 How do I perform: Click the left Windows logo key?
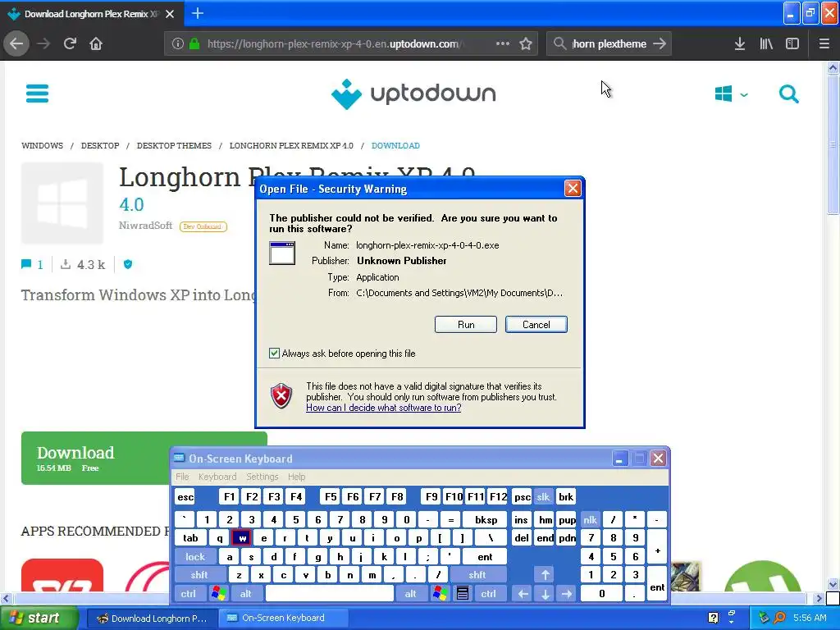click(x=218, y=594)
